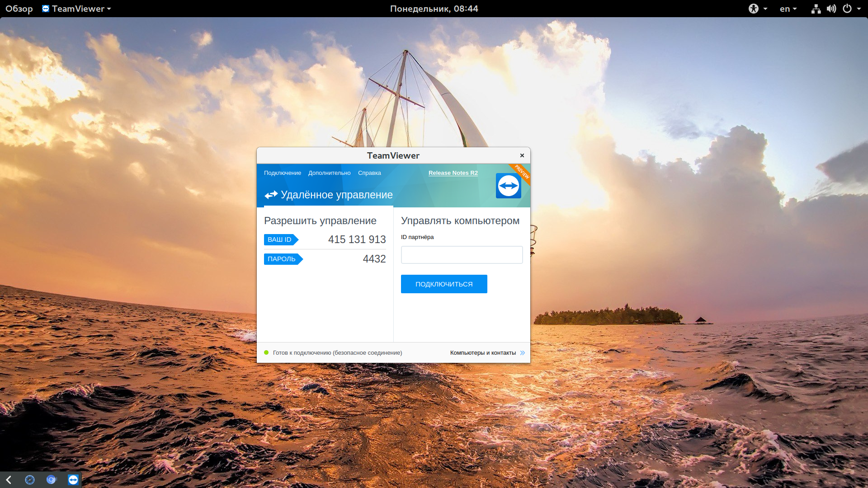Click the network status icon in the top bar
The height and width of the screenshot is (488, 868).
click(816, 9)
